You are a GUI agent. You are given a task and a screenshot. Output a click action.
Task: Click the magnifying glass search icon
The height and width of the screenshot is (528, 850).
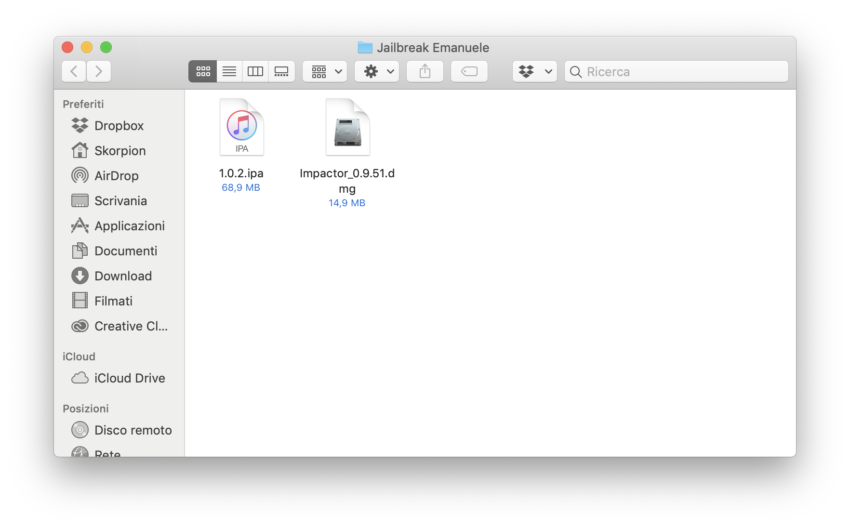point(576,72)
